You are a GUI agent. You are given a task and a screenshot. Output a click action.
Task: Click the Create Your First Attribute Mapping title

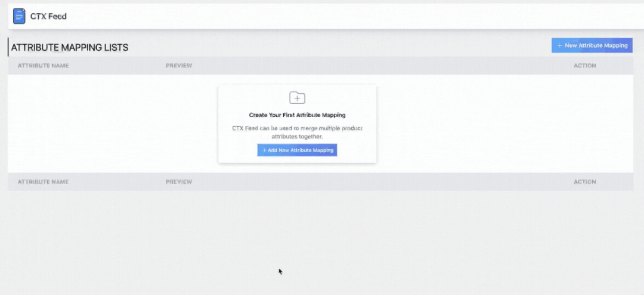coord(297,115)
